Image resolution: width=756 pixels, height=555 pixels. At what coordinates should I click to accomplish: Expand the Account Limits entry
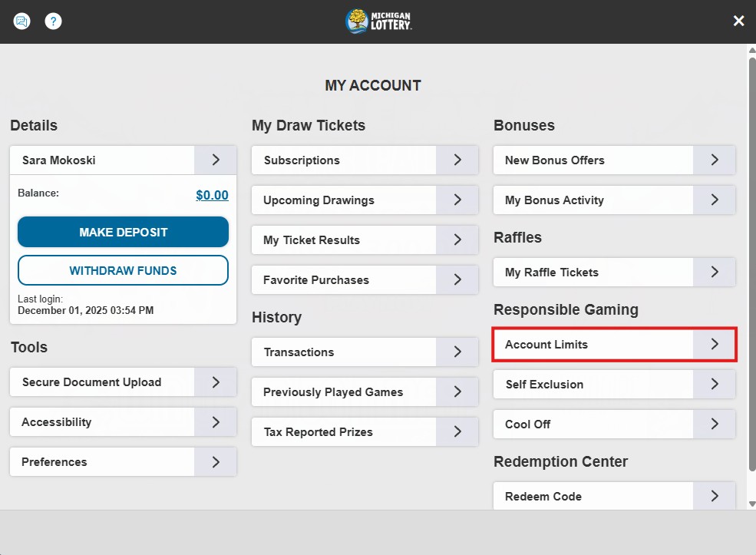714,345
